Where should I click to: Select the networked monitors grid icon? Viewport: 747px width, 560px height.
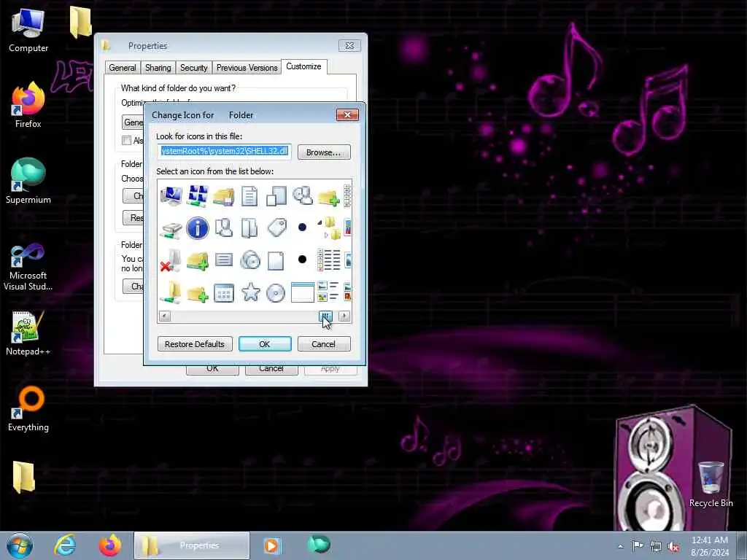(x=197, y=195)
